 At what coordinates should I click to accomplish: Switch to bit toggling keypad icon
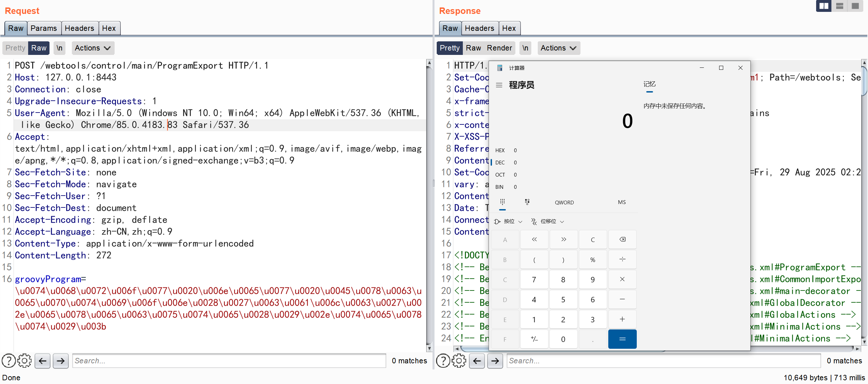click(527, 202)
